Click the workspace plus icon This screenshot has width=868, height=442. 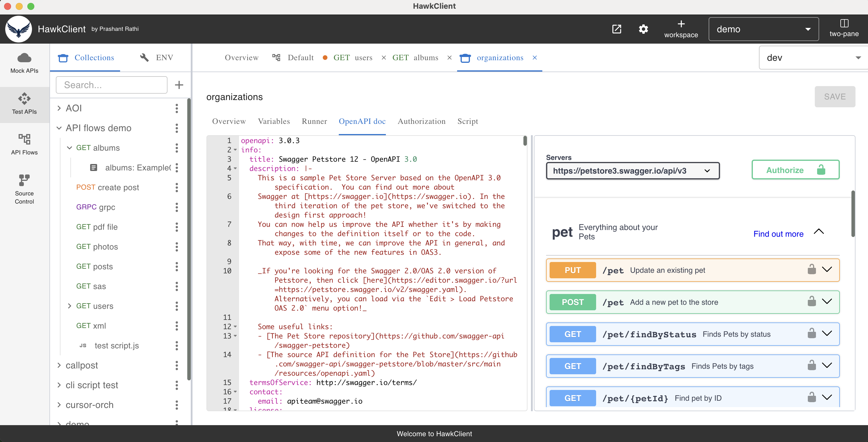coord(681,24)
